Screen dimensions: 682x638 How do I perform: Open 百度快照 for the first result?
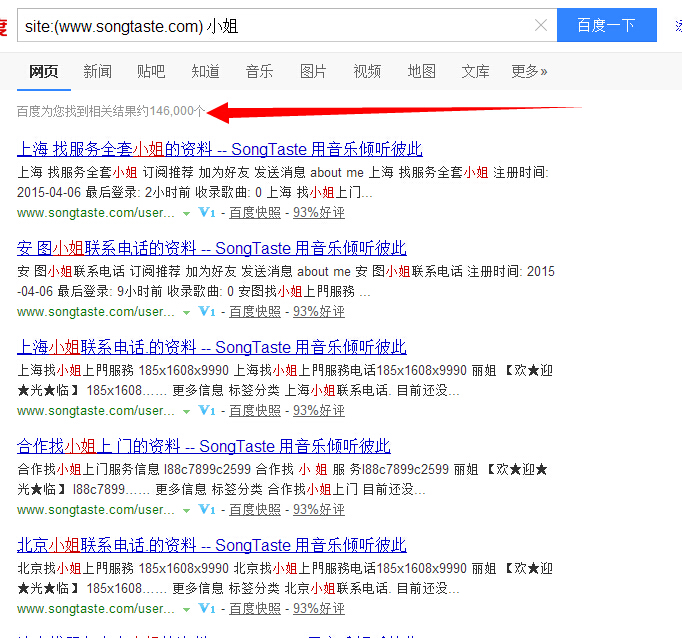(x=255, y=213)
